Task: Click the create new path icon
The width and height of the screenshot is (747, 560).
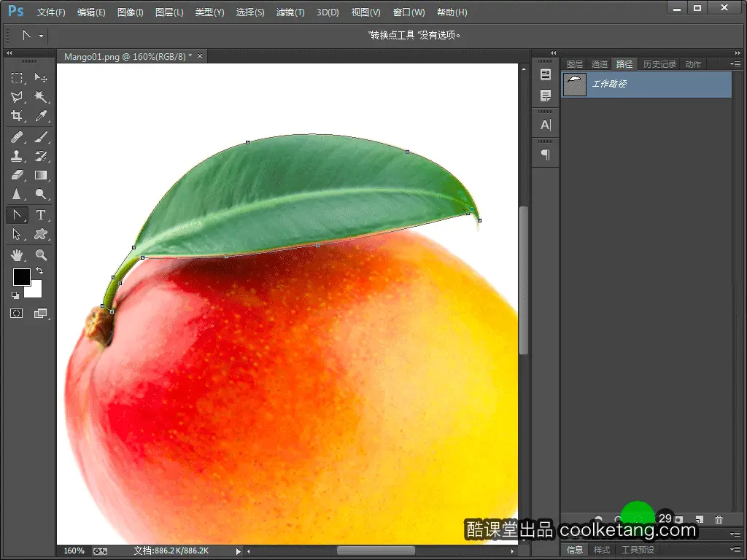Action: [x=699, y=519]
